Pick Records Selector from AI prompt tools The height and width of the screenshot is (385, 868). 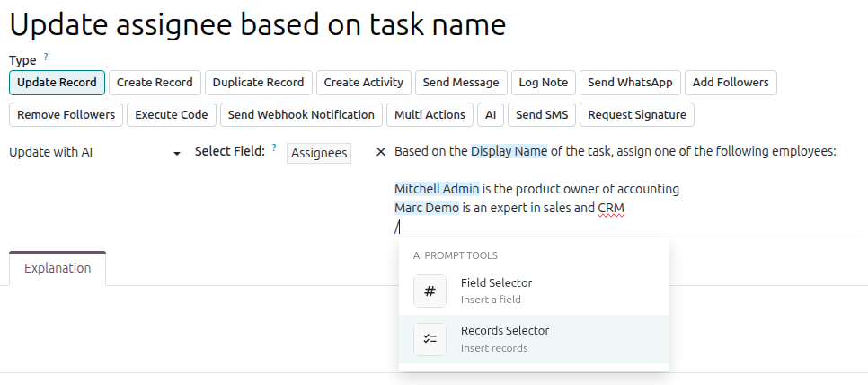534,339
